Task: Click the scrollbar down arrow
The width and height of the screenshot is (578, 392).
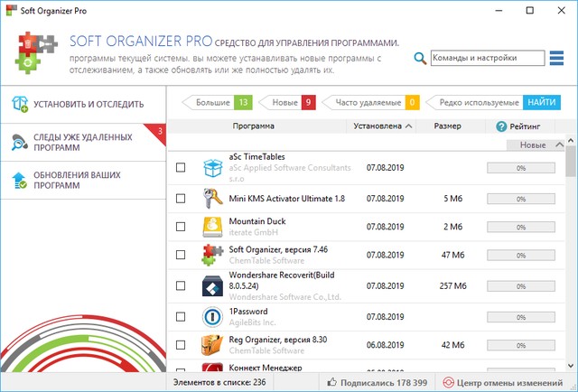Action: click(571, 366)
